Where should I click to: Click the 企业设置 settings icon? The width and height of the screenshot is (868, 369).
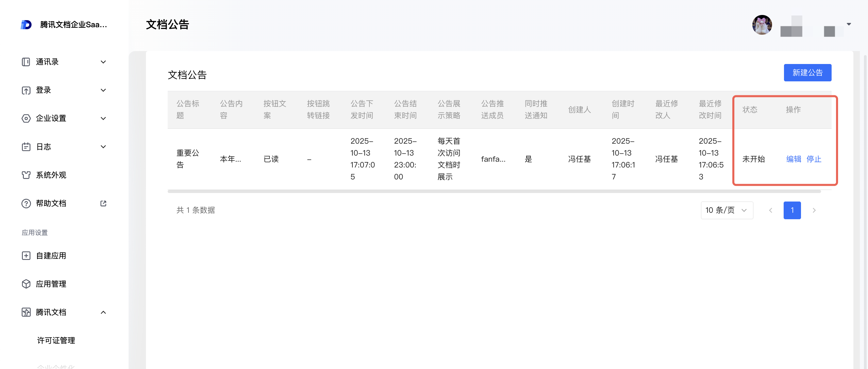(26, 118)
